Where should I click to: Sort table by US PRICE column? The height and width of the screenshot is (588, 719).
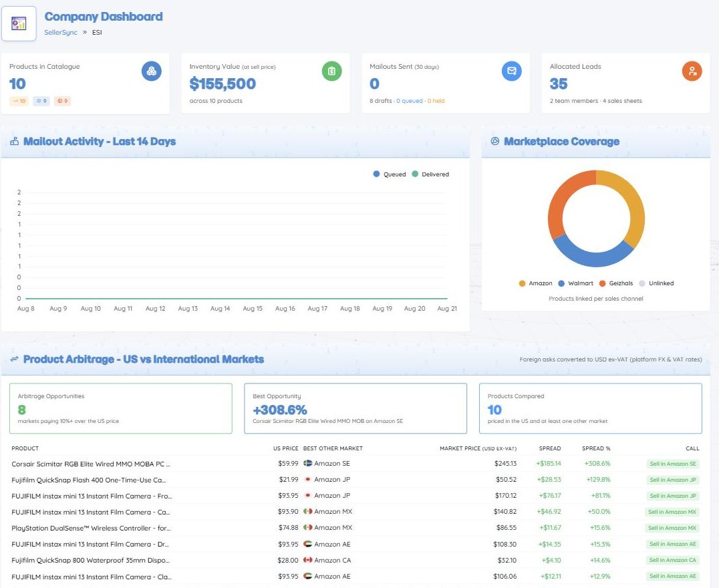(286, 448)
